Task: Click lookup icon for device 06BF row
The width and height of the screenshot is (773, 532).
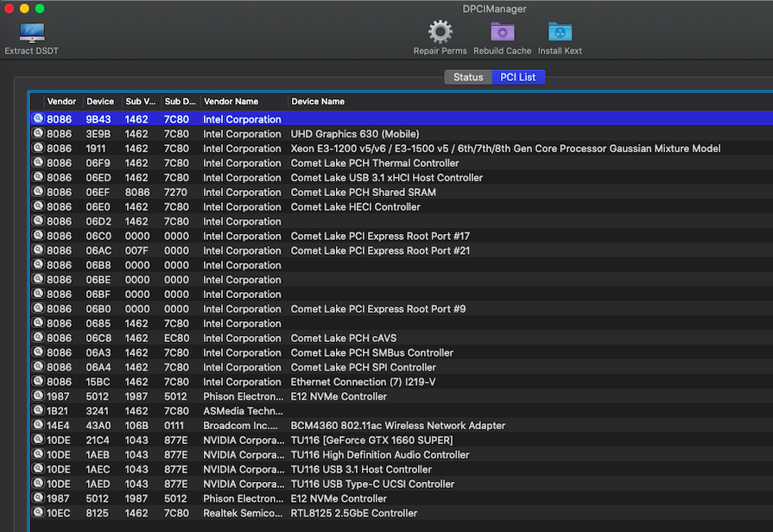Action: coord(38,294)
